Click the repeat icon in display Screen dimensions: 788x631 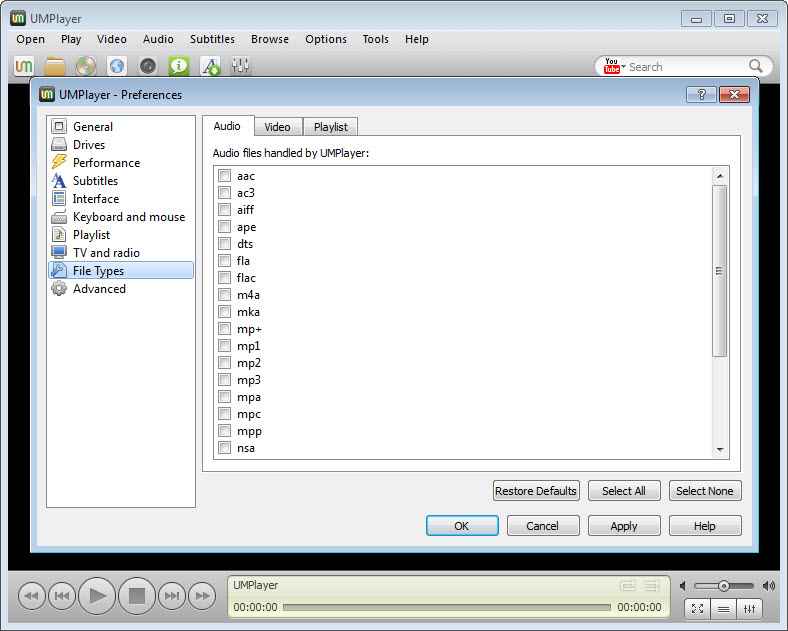(628, 585)
